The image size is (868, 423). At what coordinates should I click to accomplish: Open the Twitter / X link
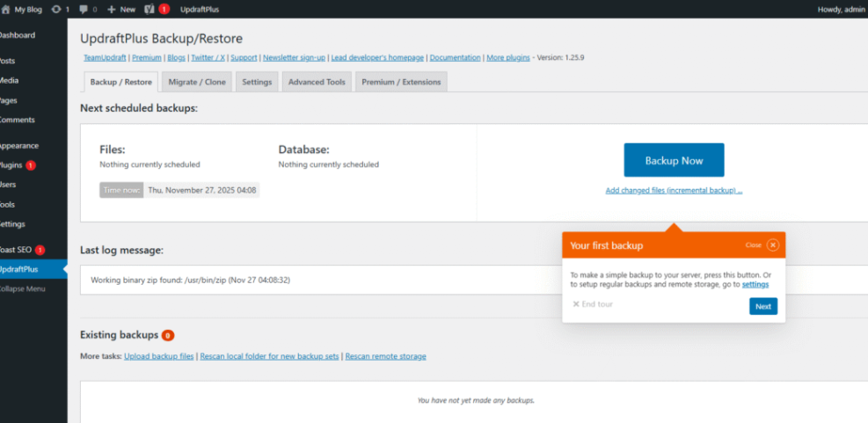coord(208,57)
